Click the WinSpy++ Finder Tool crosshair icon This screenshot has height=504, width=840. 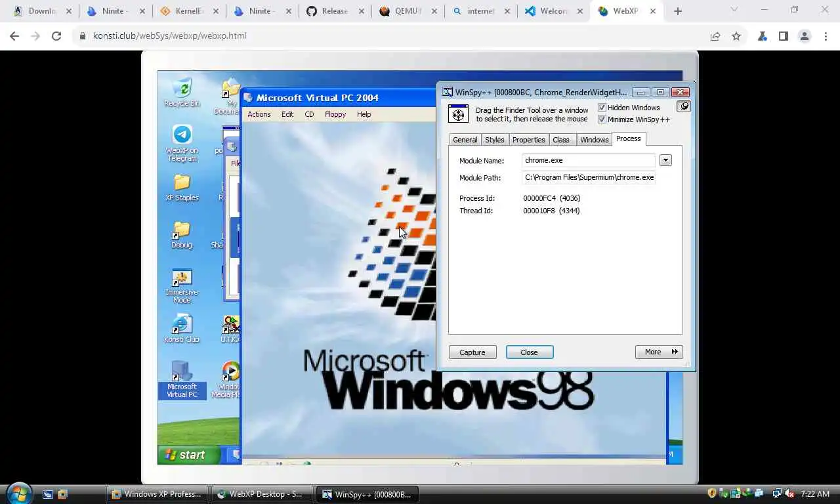tap(458, 114)
